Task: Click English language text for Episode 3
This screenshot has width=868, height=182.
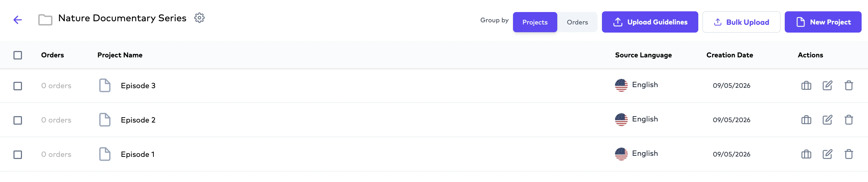Action: (x=645, y=85)
